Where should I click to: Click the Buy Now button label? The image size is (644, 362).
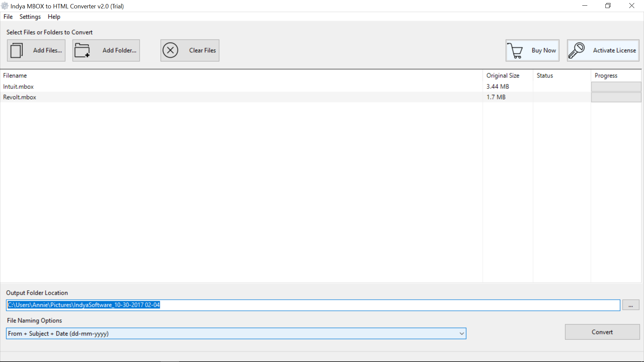coord(544,50)
